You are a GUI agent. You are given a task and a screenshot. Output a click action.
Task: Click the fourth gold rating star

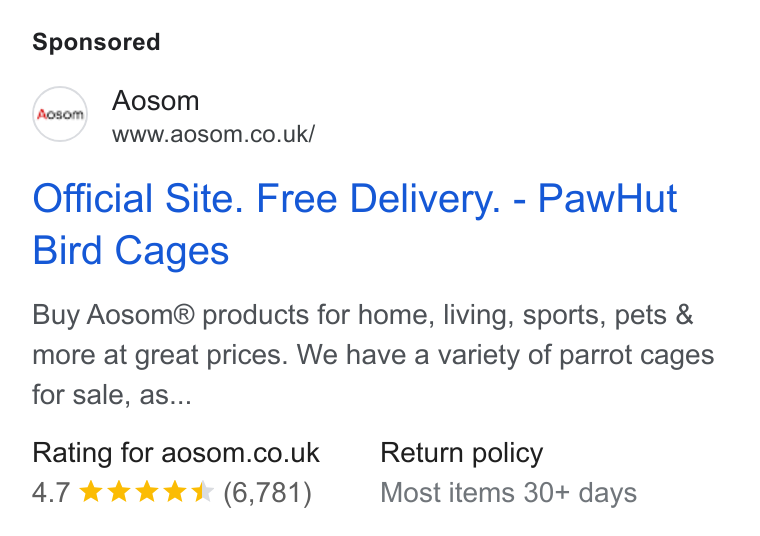[174, 491]
